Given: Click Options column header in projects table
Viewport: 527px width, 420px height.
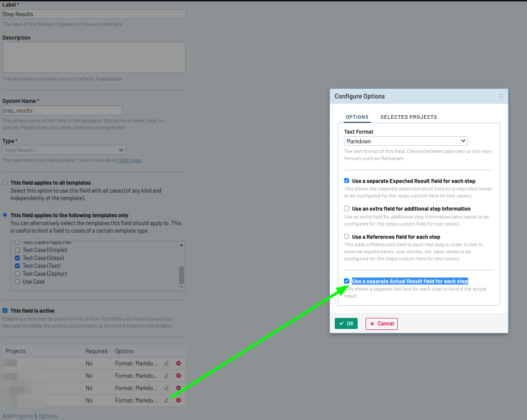Looking at the screenshot, I should 124,351.
